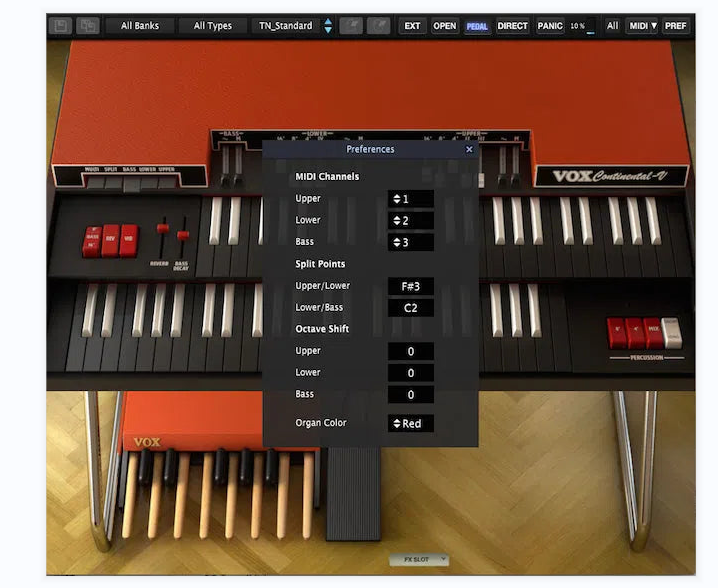Screen dimensions: 718x588
Task: Click the Upper octave shift value
Action: pos(410,351)
